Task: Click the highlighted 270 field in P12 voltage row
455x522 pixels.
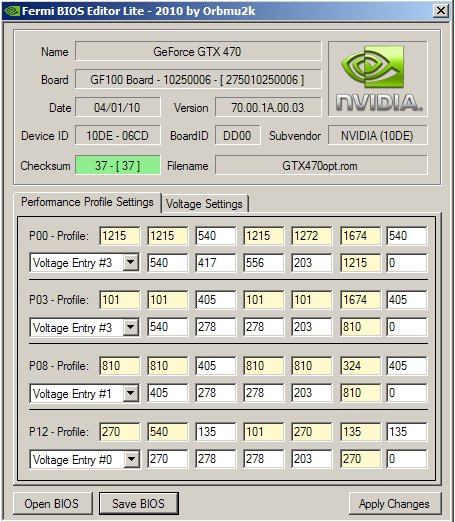Action: tap(360, 459)
